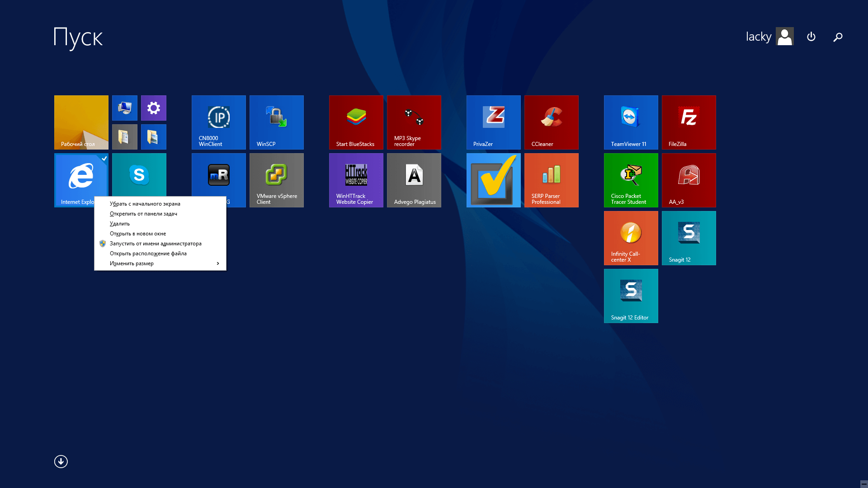
Task: Open the Skype tile
Action: click(x=139, y=174)
